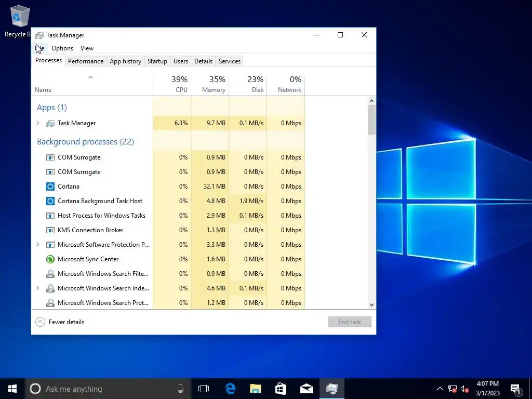
Task: Collapse view using Fewer details chevron
Action: tap(40, 322)
